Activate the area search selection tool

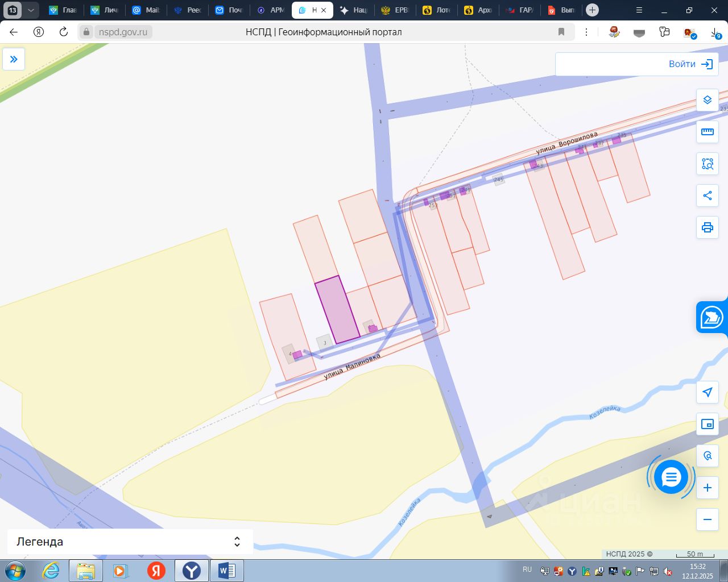[708, 164]
